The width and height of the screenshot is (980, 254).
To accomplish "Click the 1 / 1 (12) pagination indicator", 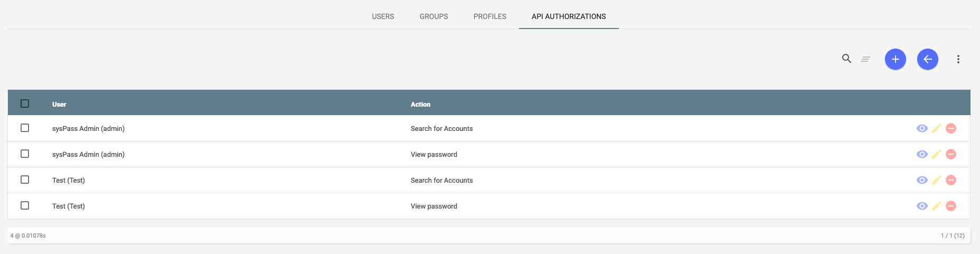I will click(x=953, y=236).
